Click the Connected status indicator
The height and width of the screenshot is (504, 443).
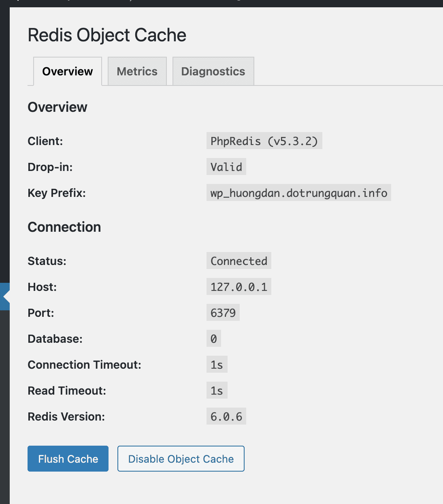(239, 261)
